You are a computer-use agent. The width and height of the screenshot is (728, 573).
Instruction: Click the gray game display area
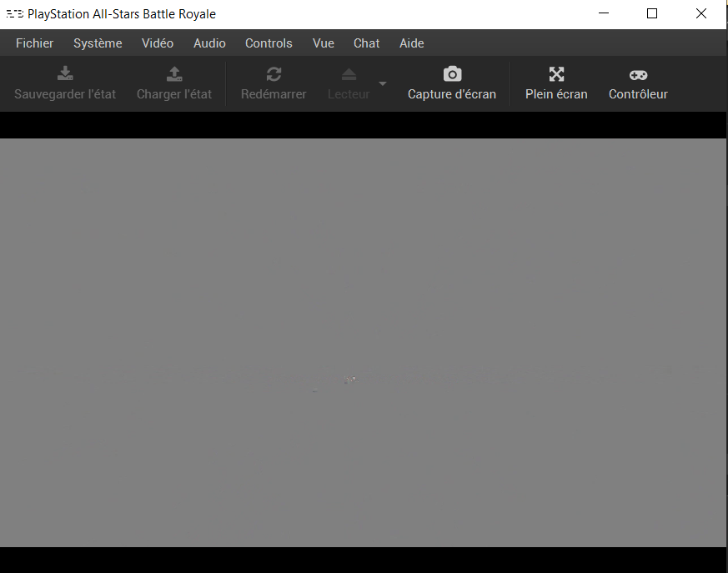[x=363, y=342]
